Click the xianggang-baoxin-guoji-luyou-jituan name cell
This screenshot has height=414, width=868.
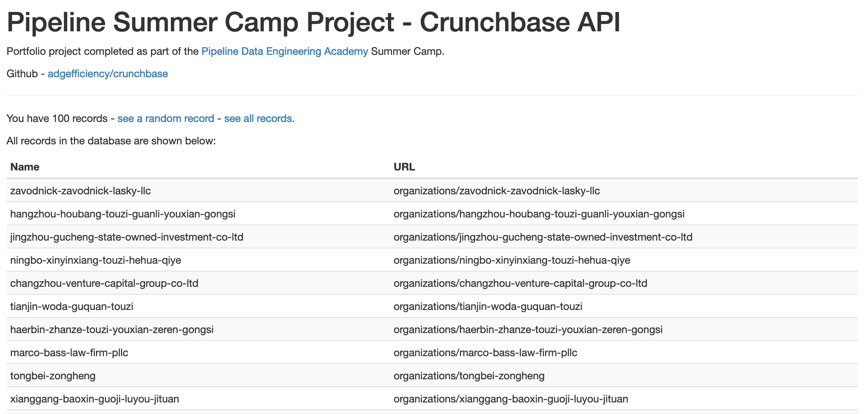pyautogui.click(x=198, y=399)
